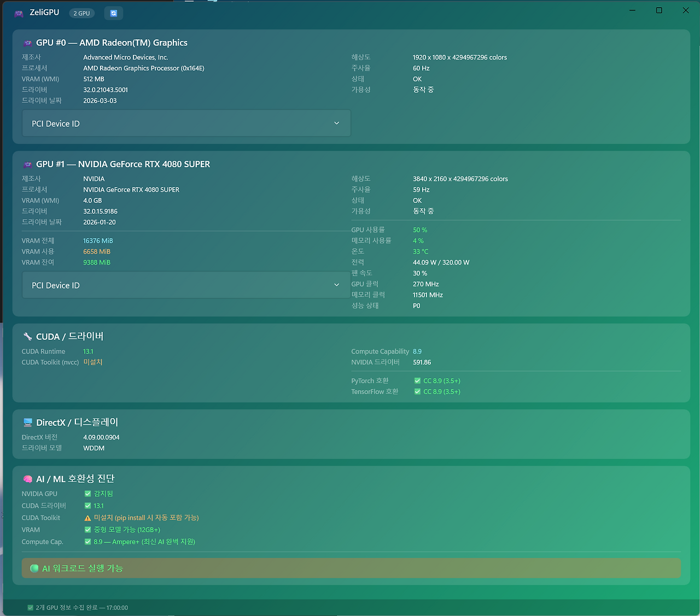Click resolution 3840 x 2160 x 4294967296 colors
This screenshot has width=700, height=616.
point(460,179)
